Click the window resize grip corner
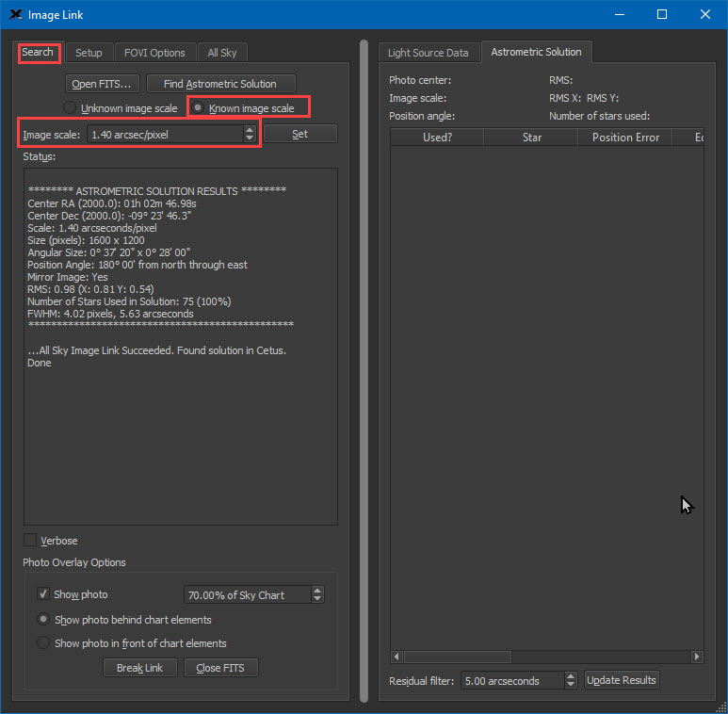 tap(721, 707)
